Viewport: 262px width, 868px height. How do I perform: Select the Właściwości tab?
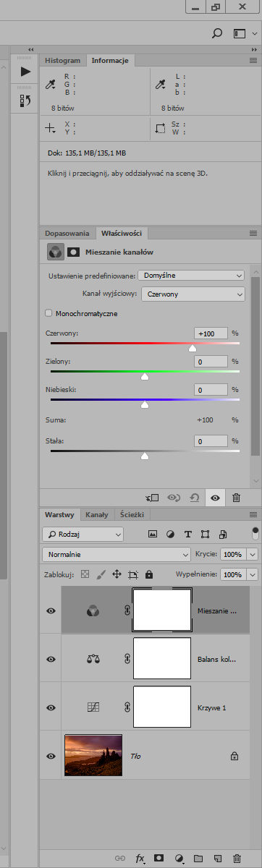pos(122,234)
